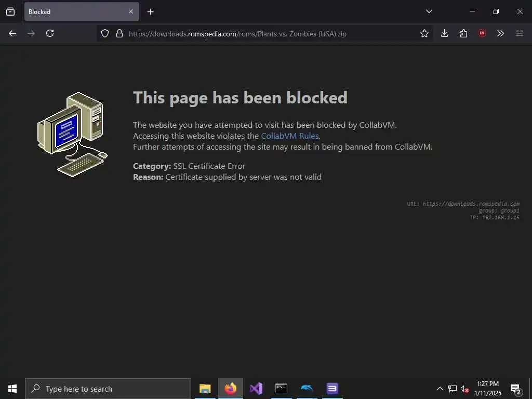Viewport: 532px width, 399px height.
Task: Close the Firefox window
Action: point(520,11)
